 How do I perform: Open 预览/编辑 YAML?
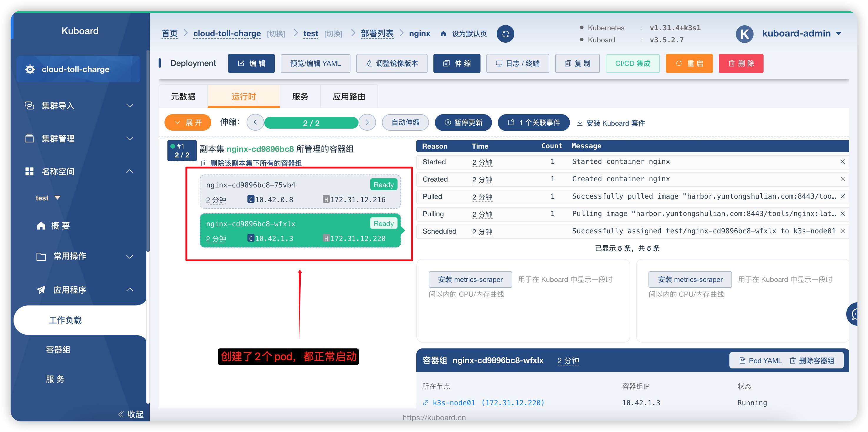(x=315, y=63)
